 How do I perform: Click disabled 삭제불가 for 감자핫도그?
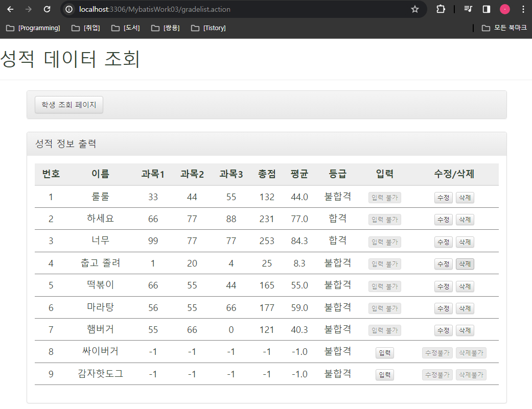point(471,375)
